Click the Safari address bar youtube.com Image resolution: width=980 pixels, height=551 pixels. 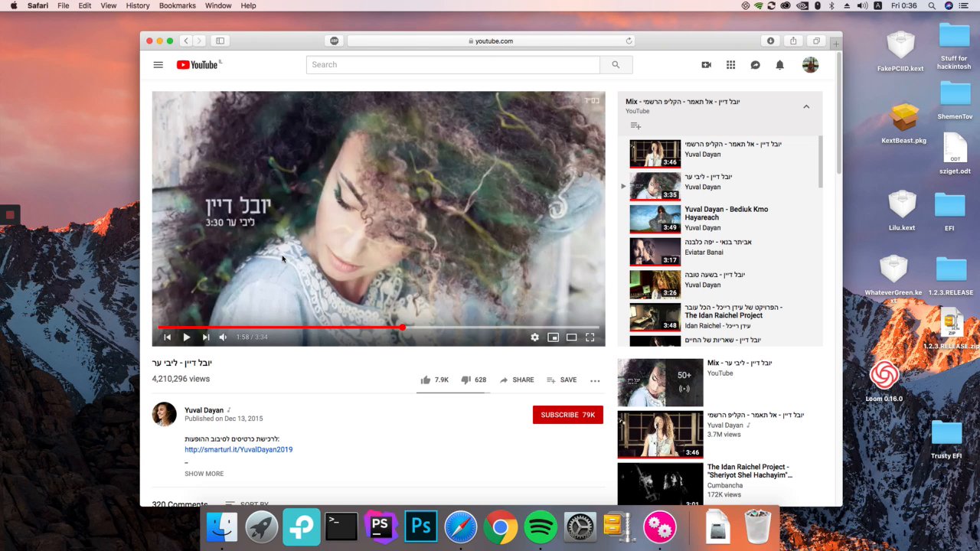(491, 41)
